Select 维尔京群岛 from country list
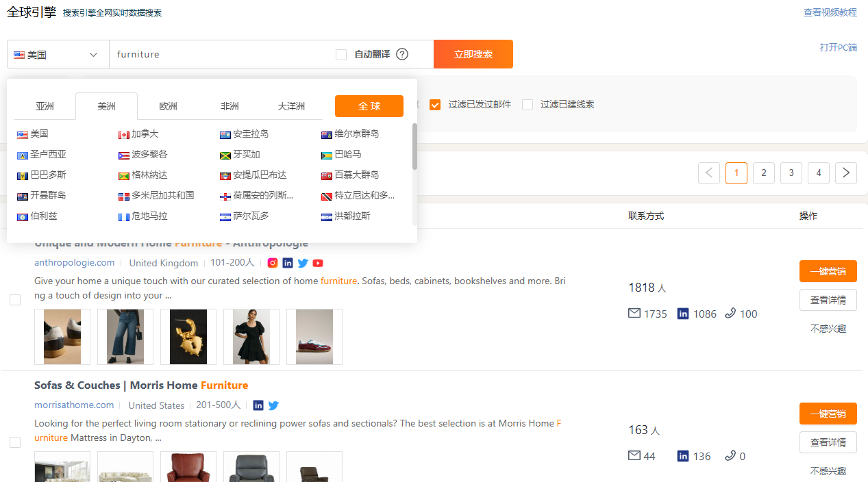 pyautogui.click(x=350, y=134)
